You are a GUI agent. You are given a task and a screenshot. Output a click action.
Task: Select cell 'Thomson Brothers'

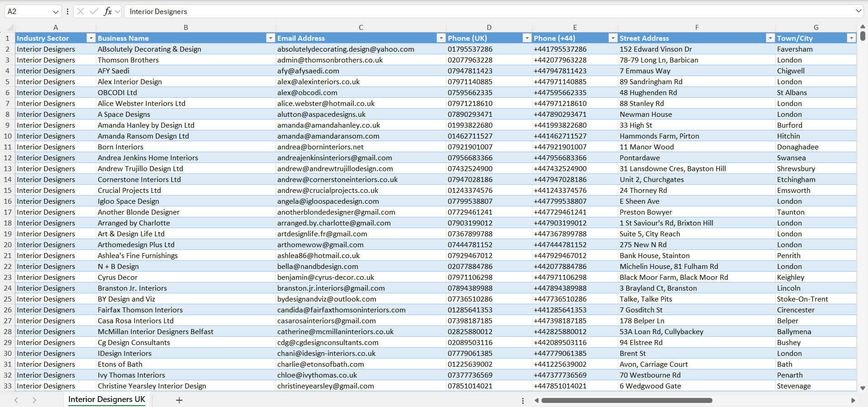pyautogui.click(x=186, y=60)
